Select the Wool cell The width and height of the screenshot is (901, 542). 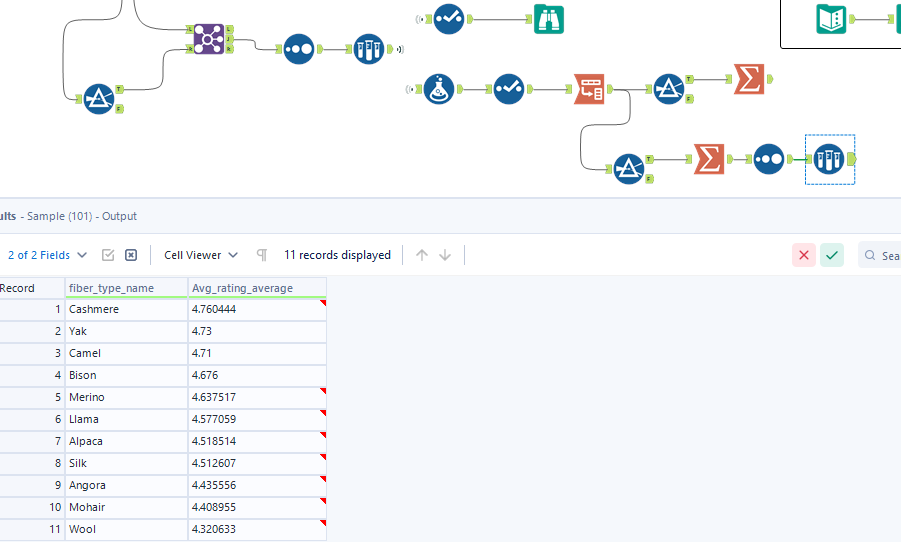click(126, 529)
